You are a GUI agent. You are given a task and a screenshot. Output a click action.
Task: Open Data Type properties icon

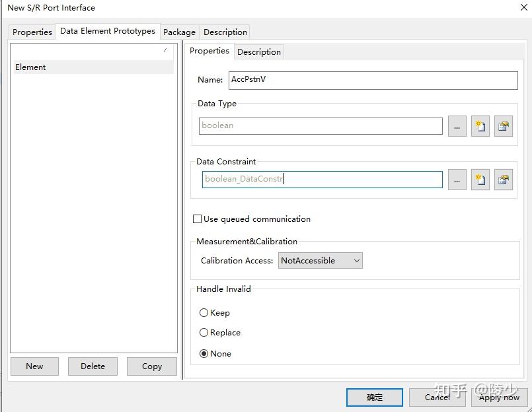point(504,126)
